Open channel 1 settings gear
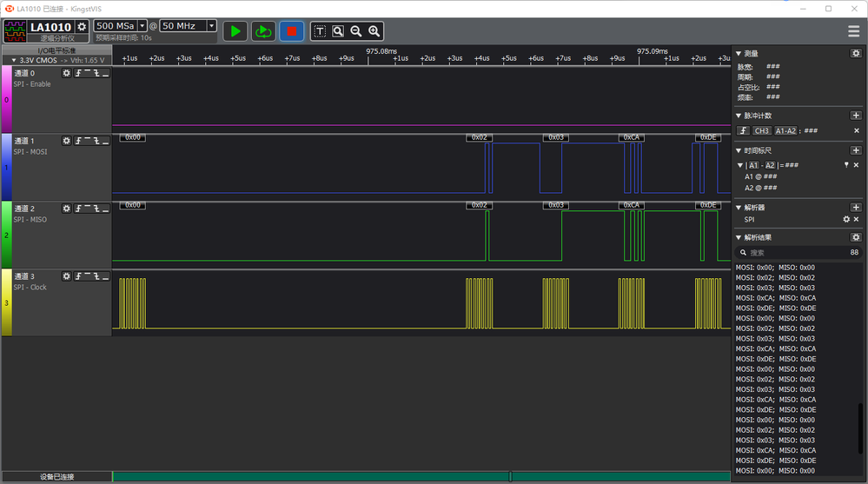868x484 pixels. (66, 141)
